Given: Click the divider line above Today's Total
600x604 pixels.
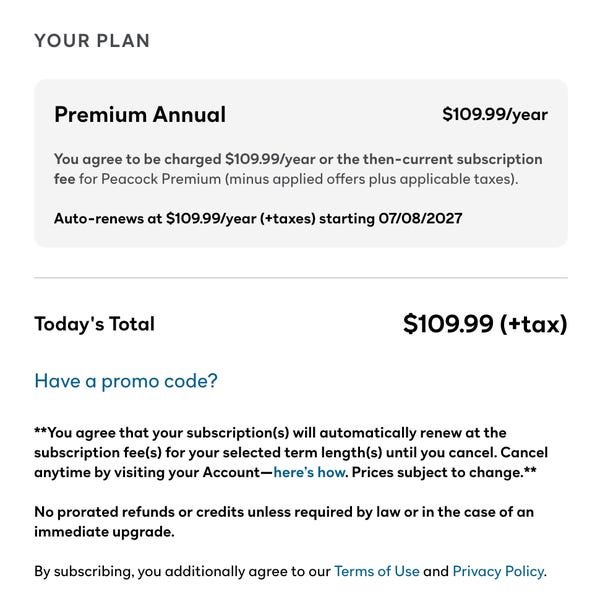Looking at the screenshot, I should [x=301, y=277].
